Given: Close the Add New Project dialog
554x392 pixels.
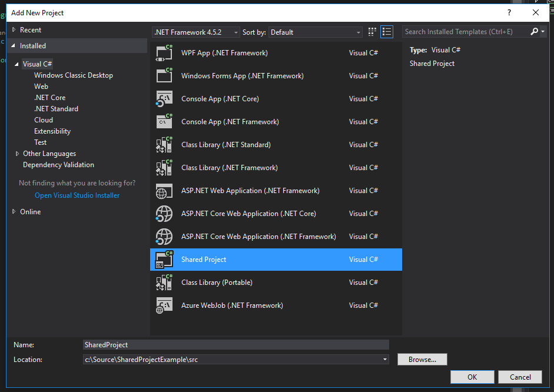Looking at the screenshot, I should point(536,13).
